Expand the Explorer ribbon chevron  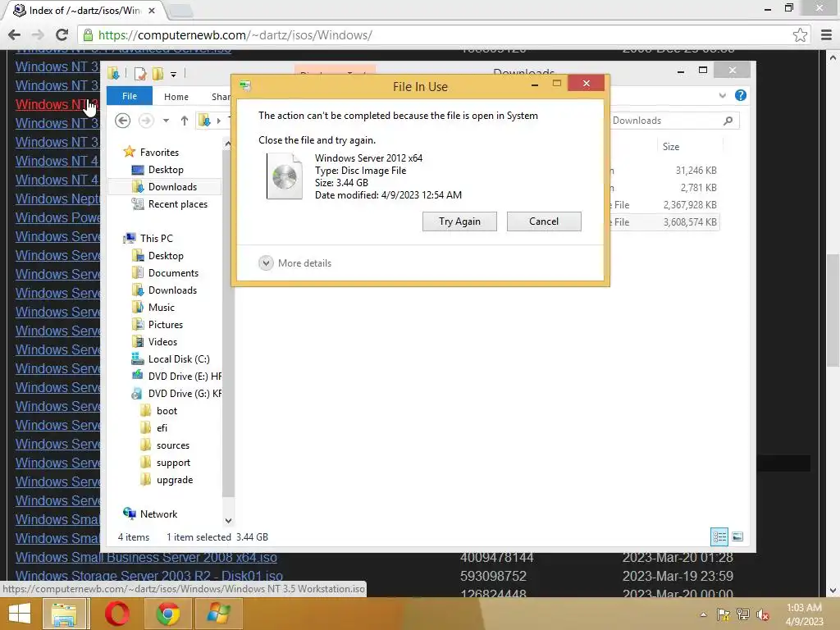point(722,95)
